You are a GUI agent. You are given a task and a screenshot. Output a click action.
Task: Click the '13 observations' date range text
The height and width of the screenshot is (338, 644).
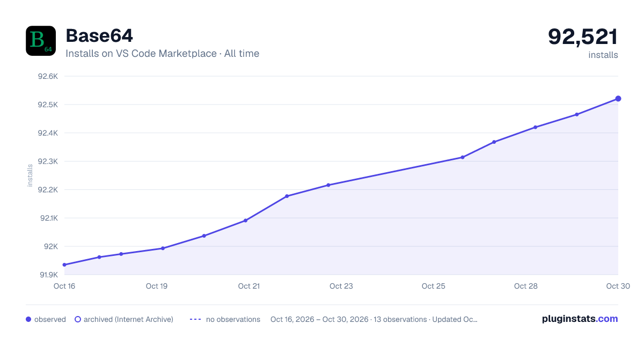(x=374, y=319)
